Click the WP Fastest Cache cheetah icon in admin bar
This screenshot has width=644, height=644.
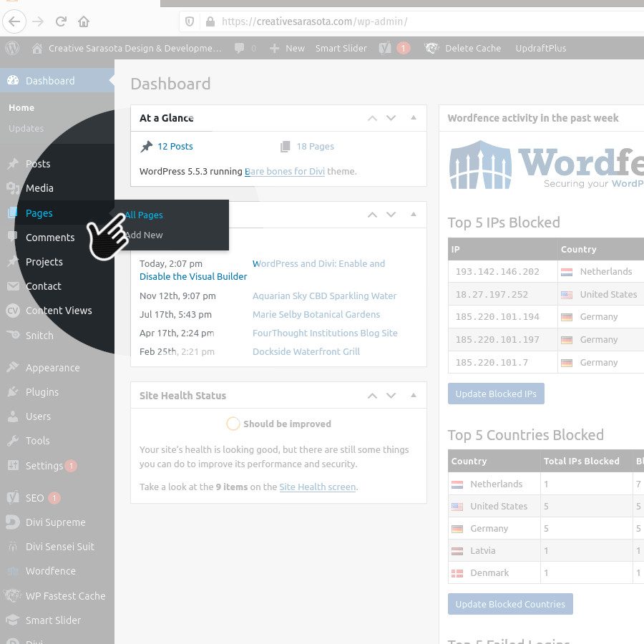[431, 48]
